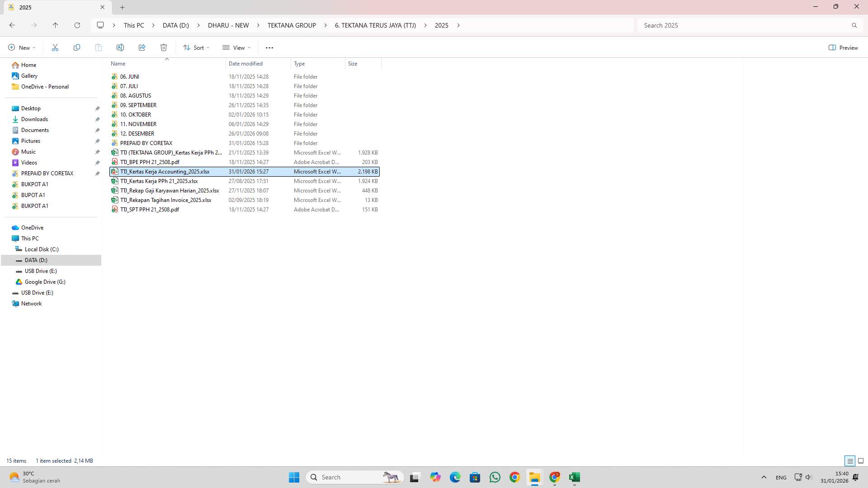Click the Copy icon in the toolbar

[x=77, y=47]
